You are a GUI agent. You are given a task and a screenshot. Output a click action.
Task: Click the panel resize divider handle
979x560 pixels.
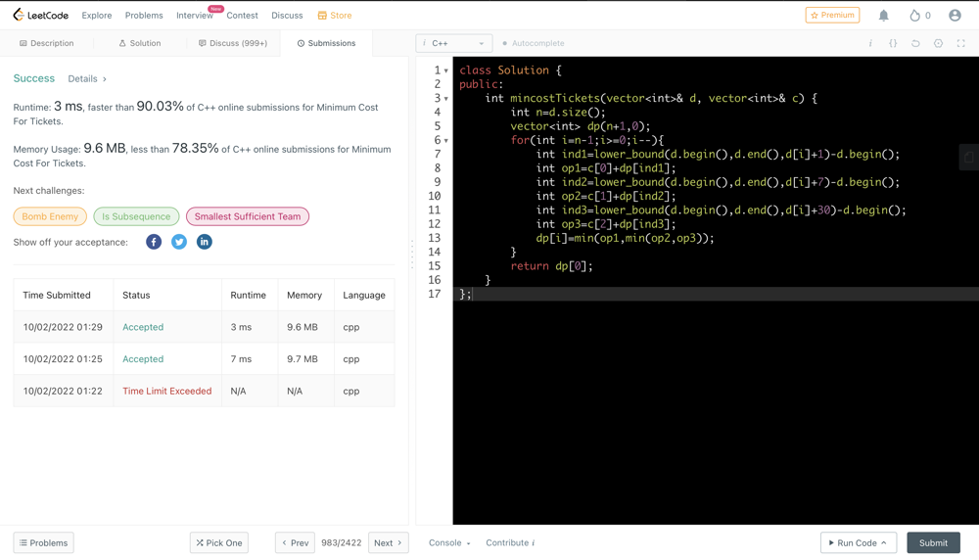[412, 255]
